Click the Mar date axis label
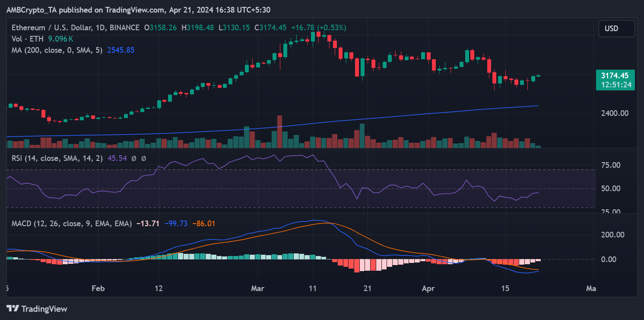 [258, 288]
